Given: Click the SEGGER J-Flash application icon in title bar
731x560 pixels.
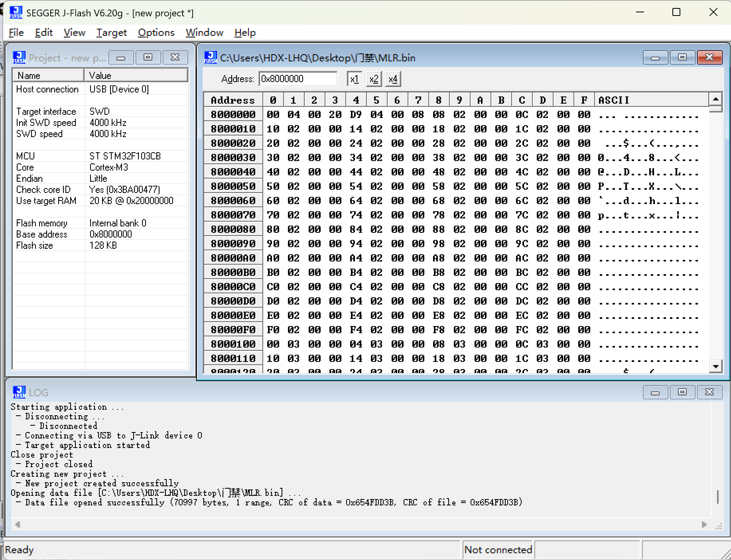Looking at the screenshot, I should pyautogui.click(x=16, y=12).
